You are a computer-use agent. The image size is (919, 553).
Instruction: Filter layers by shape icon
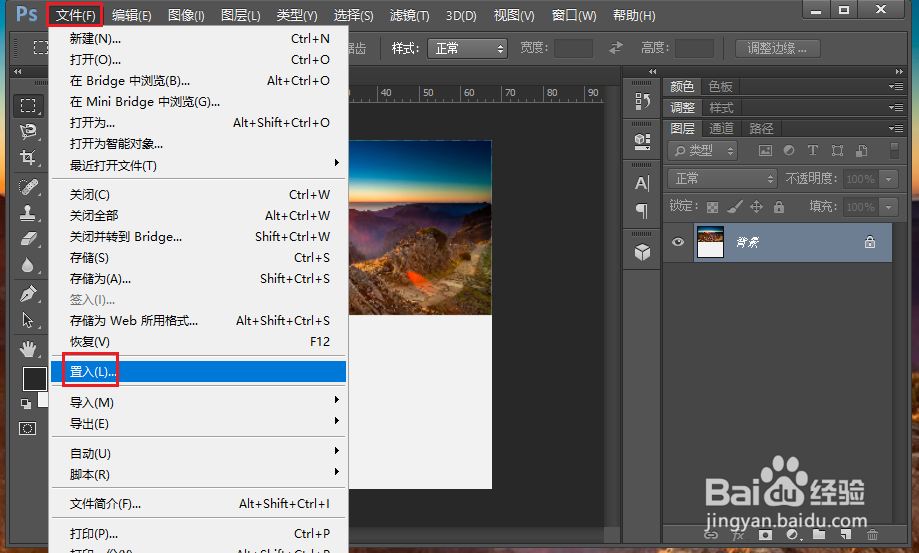837,151
